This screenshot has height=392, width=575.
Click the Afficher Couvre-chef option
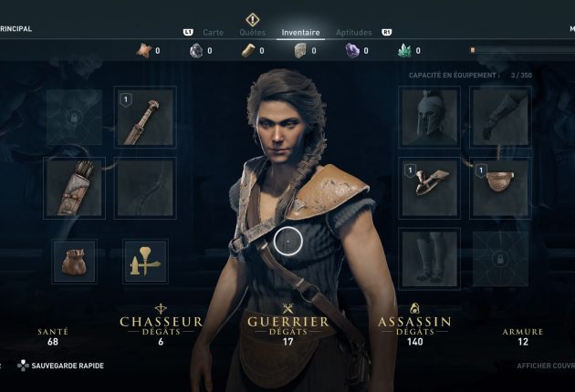546,366
